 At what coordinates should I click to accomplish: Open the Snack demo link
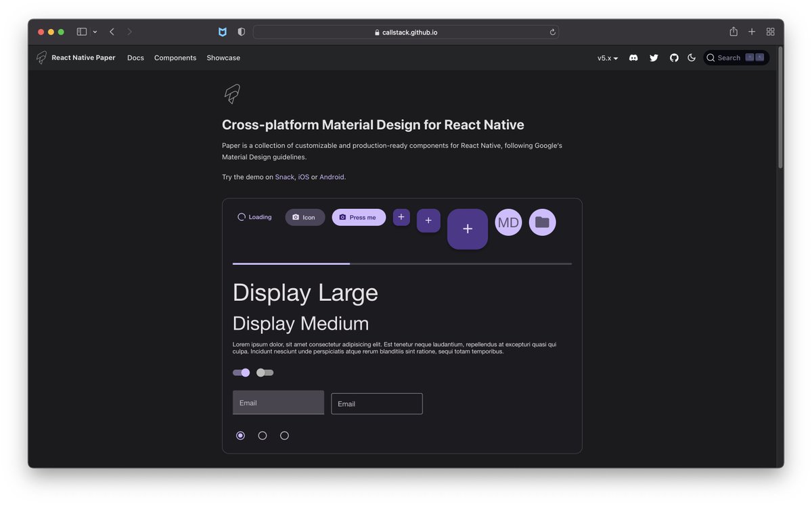(285, 177)
